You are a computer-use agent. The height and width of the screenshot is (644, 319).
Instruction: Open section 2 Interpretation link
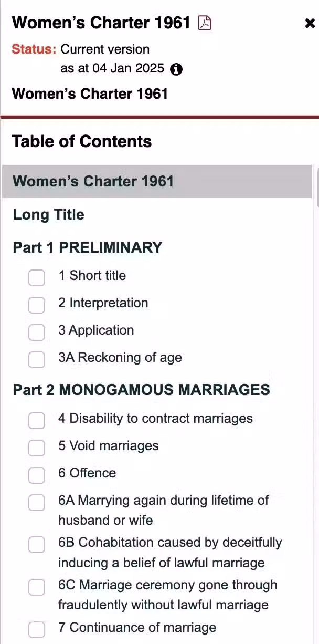pyautogui.click(x=103, y=303)
